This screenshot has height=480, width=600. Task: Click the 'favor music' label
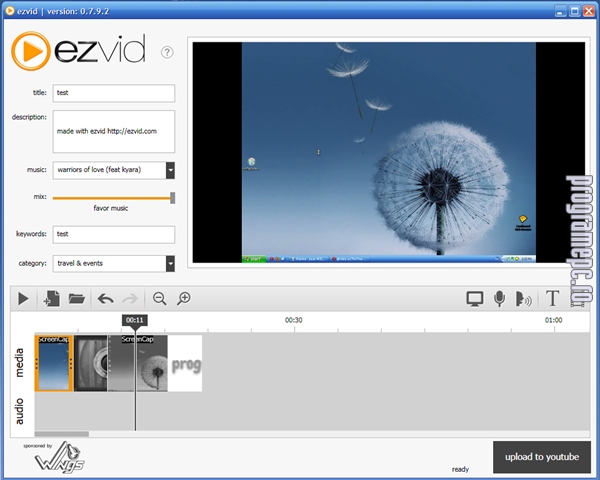pos(111,208)
